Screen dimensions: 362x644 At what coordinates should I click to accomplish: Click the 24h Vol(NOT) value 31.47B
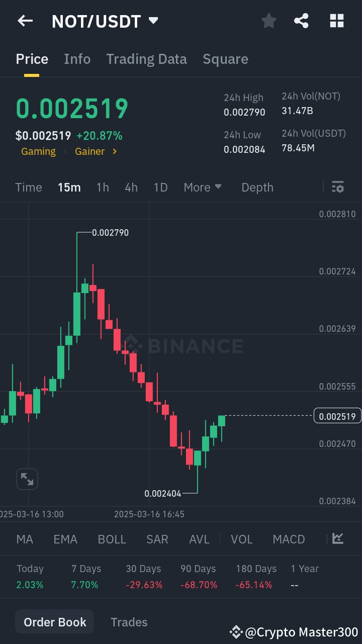297,111
